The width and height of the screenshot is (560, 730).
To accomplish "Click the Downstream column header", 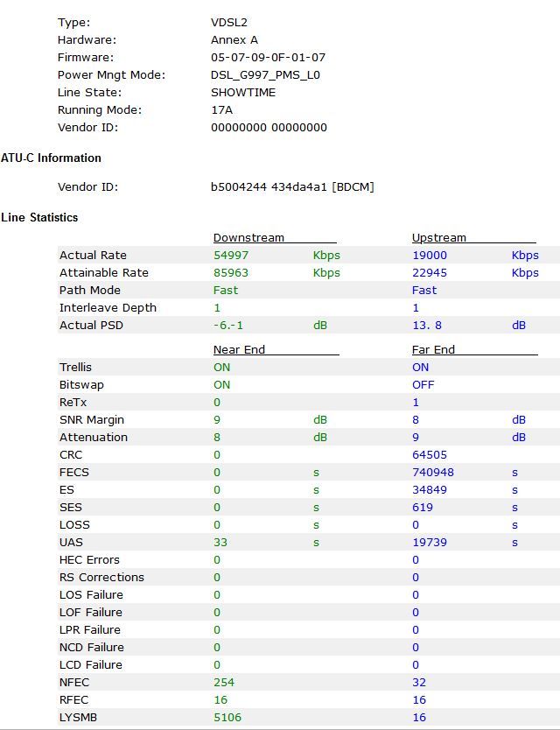I will pyautogui.click(x=248, y=237).
